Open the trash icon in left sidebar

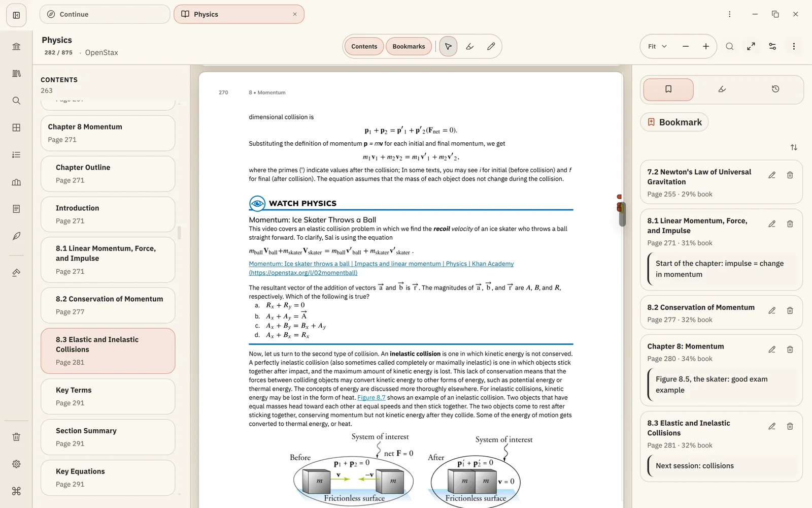(16, 437)
